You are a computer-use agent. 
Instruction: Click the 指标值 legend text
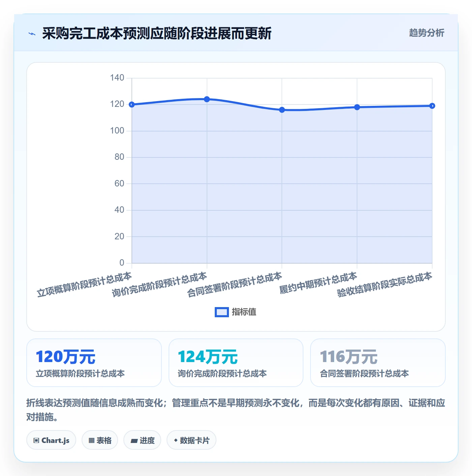244,312
